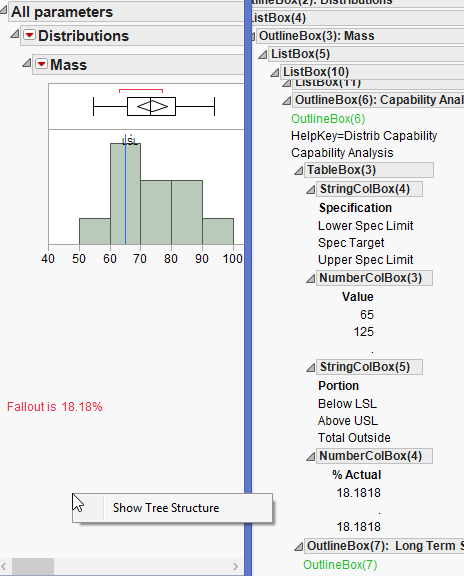Select the Upper Spec Limit row
The width and height of the screenshot is (464, 576).
pos(366,260)
